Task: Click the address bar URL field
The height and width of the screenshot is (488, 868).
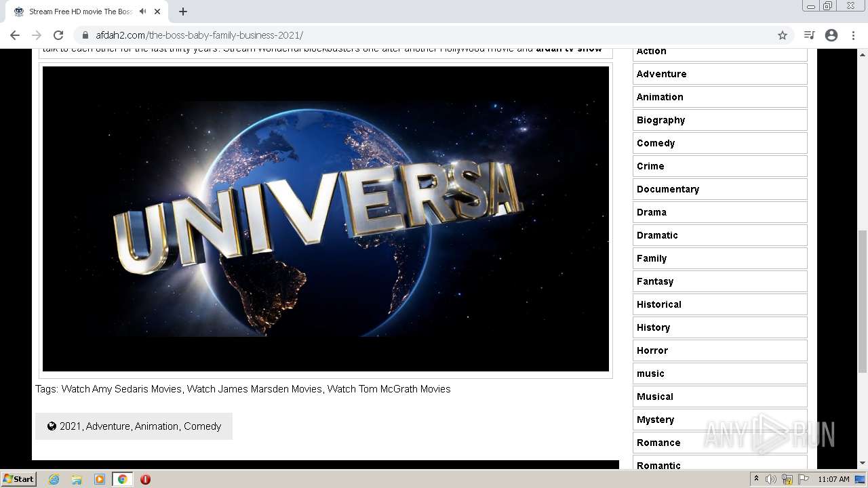Action: pos(434,35)
